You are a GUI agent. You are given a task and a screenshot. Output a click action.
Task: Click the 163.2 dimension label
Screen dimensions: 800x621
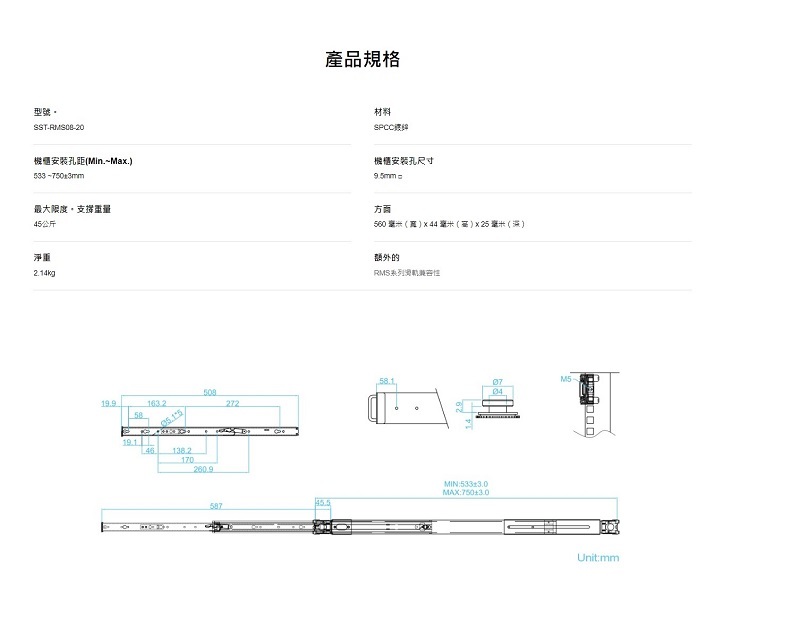click(x=157, y=404)
